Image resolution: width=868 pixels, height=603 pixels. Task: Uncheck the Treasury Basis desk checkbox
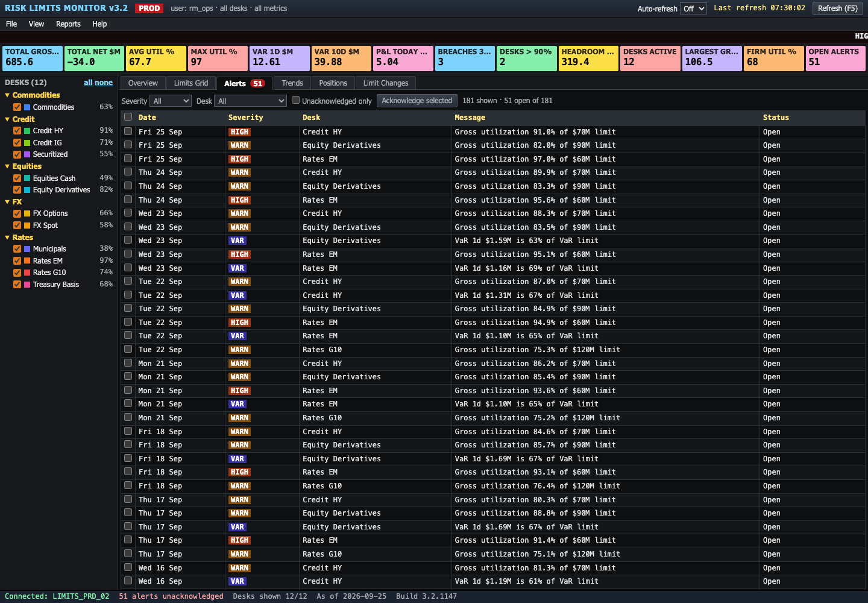coord(17,285)
